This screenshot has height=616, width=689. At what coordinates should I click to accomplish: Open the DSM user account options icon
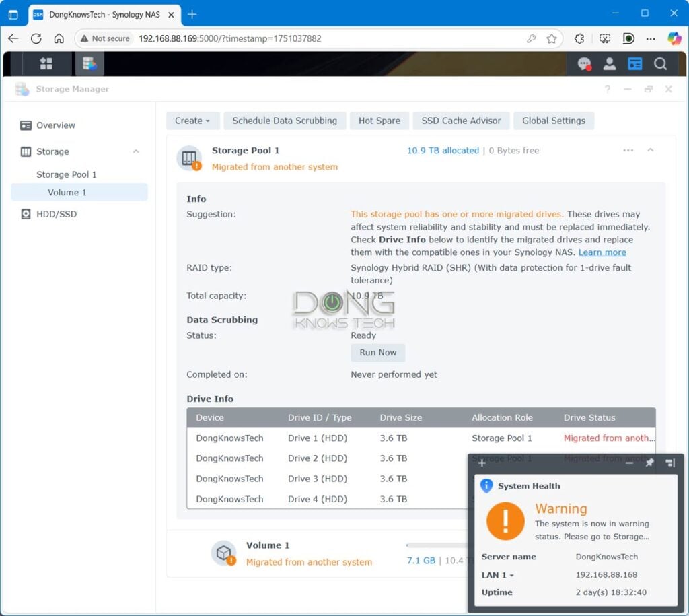pos(610,64)
